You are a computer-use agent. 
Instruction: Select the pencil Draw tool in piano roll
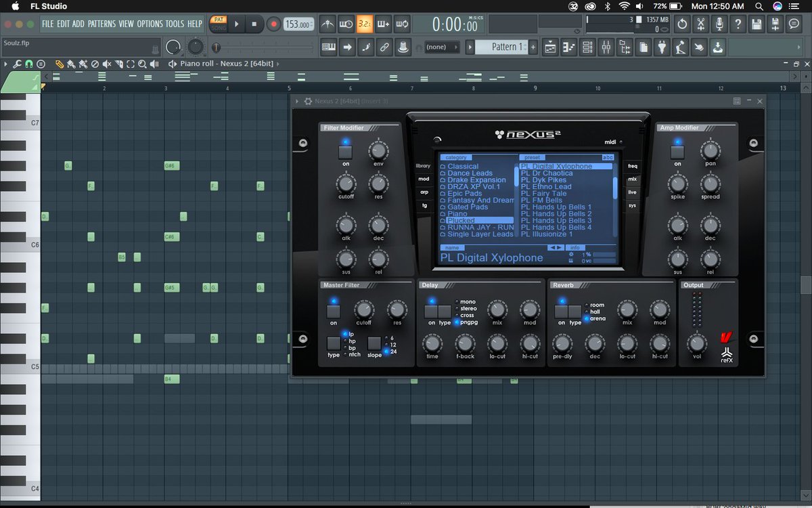pos(60,64)
